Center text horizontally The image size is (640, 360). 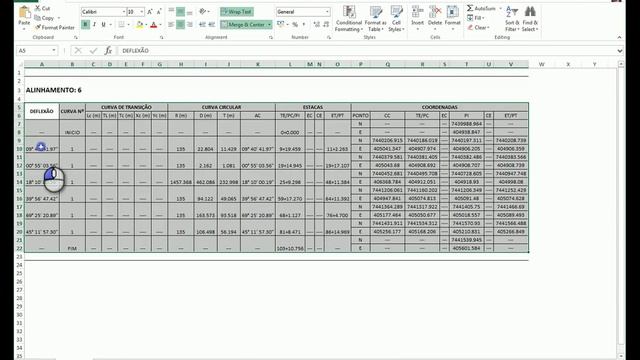pyautogui.click(x=180, y=25)
